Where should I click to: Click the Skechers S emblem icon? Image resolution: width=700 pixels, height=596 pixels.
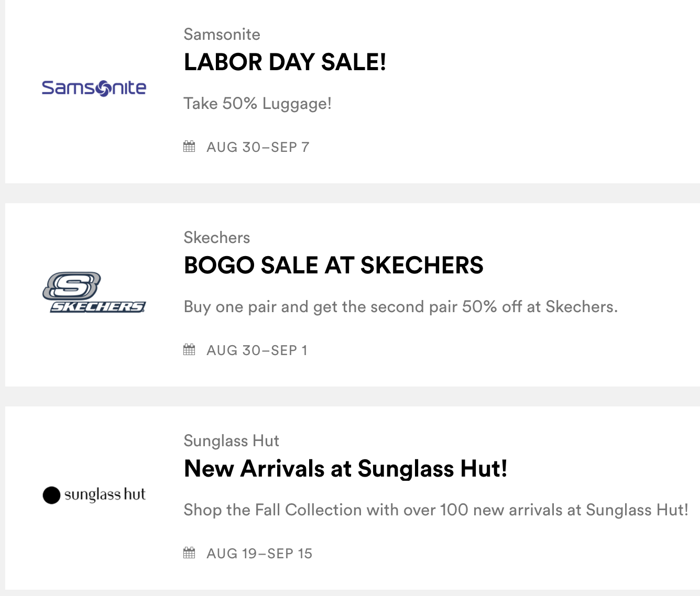click(71, 285)
